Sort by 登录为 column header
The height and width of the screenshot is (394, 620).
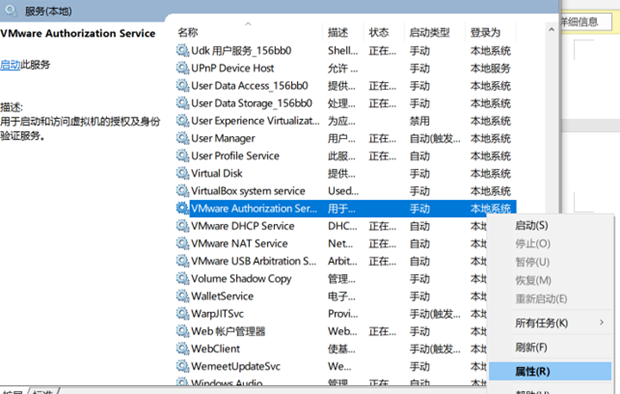(x=485, y=32)
